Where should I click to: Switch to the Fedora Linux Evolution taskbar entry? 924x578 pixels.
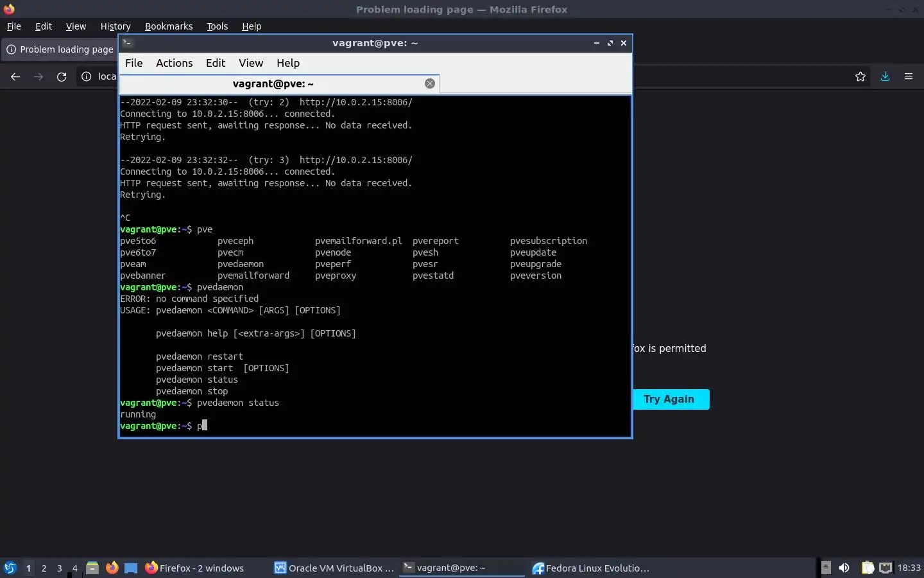pos(591,568)
